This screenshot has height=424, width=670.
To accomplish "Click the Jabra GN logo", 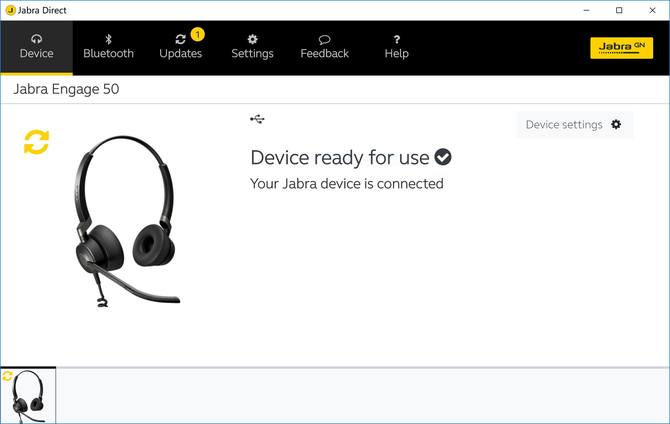I will tap(621, 47).
